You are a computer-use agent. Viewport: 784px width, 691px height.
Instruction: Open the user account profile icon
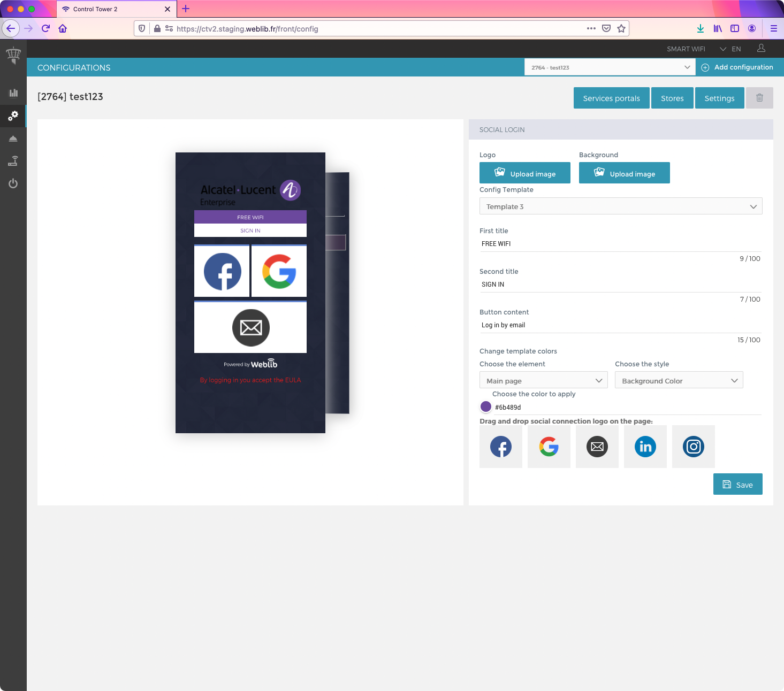tap(761, 49)
